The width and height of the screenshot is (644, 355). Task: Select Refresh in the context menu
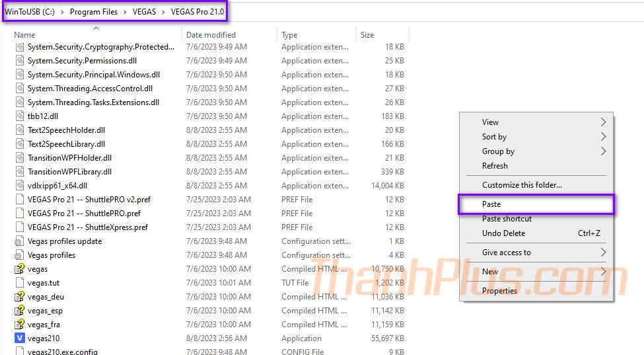click(x=495, y=166)
